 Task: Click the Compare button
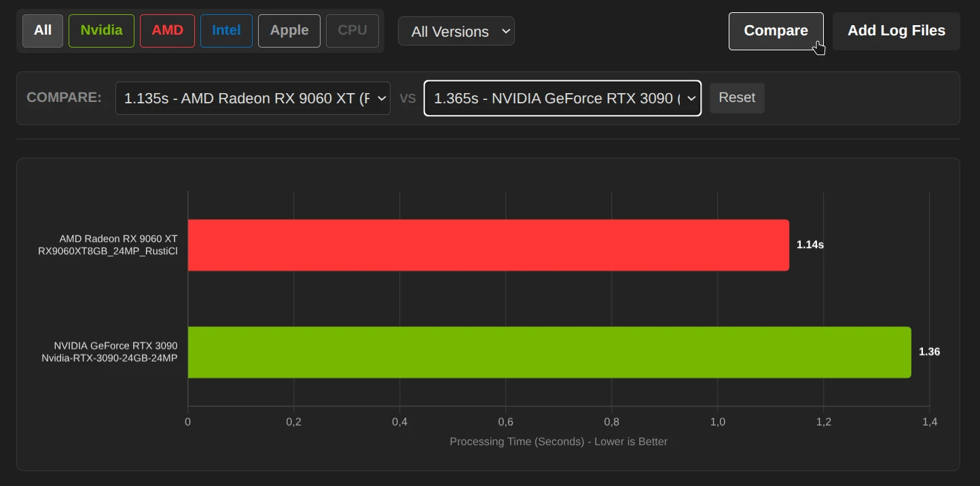[x=775, y=31]
